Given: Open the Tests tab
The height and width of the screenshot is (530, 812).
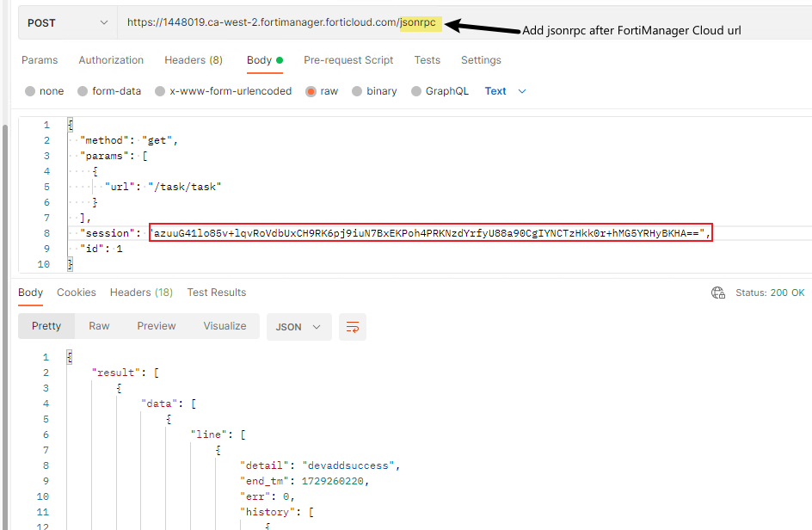Looking at the screenshot, I should pos(428,60).
